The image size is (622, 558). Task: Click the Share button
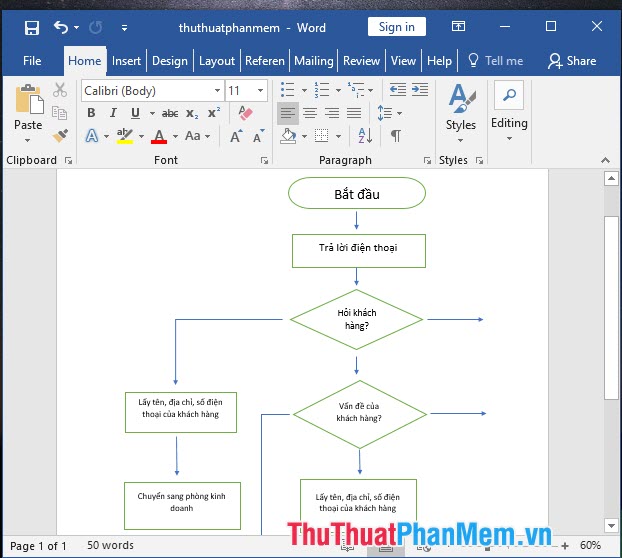[x=572, y=61]
